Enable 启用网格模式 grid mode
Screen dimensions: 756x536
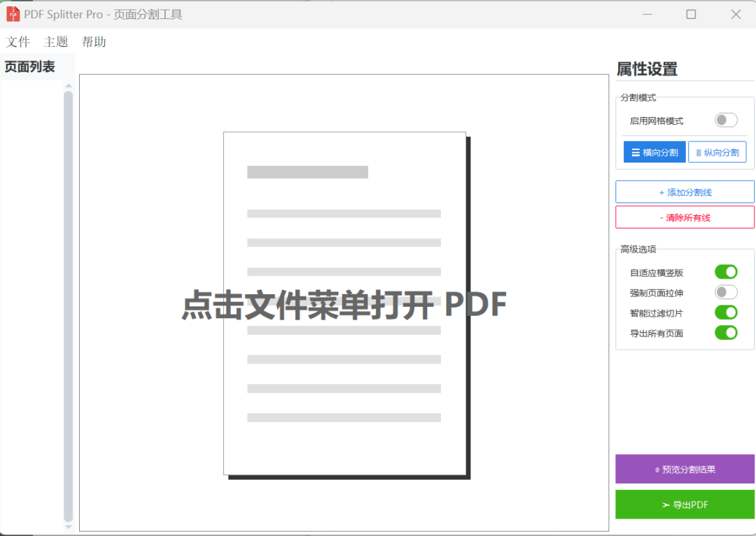pyautogui.click(x=726, y=120)
